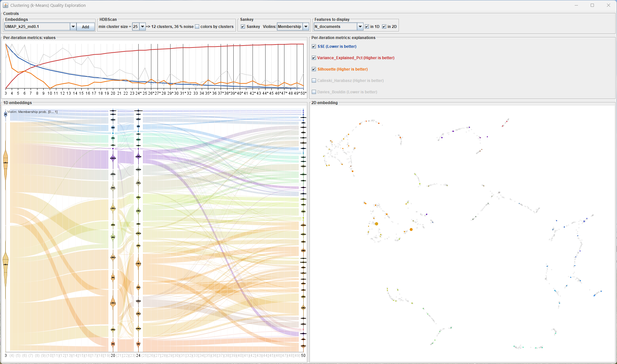Click the Silhouette (Higher is better) label
The width and height of the screenshot is (617, 364).
(x=343, y=69)
